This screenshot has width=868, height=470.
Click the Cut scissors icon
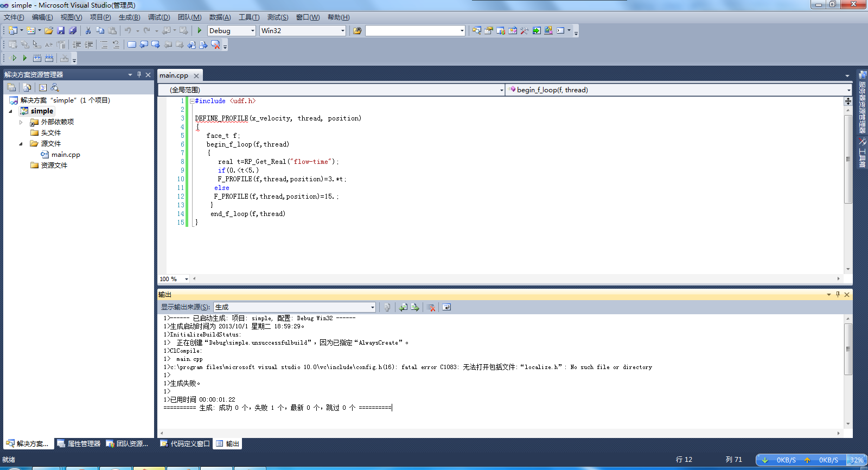coord(88,31)
